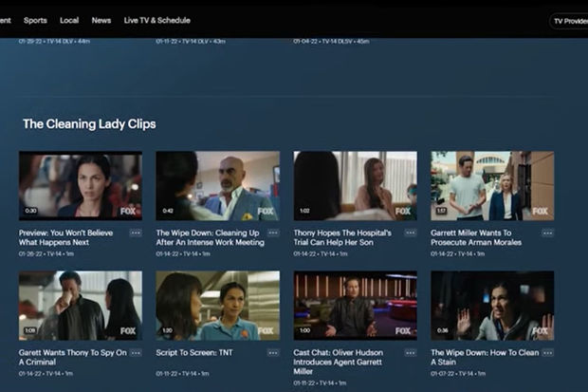The image size is (588, 392).
Task: Open options for Garett Wants Thony To Spy clip
Action: [x=136, y=353]
